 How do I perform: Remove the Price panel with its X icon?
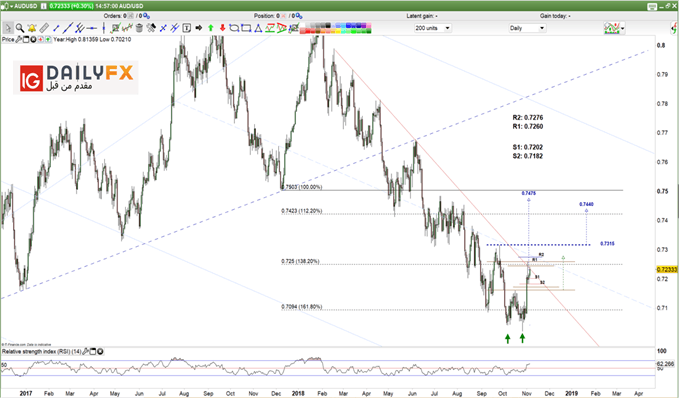(33, 39)
